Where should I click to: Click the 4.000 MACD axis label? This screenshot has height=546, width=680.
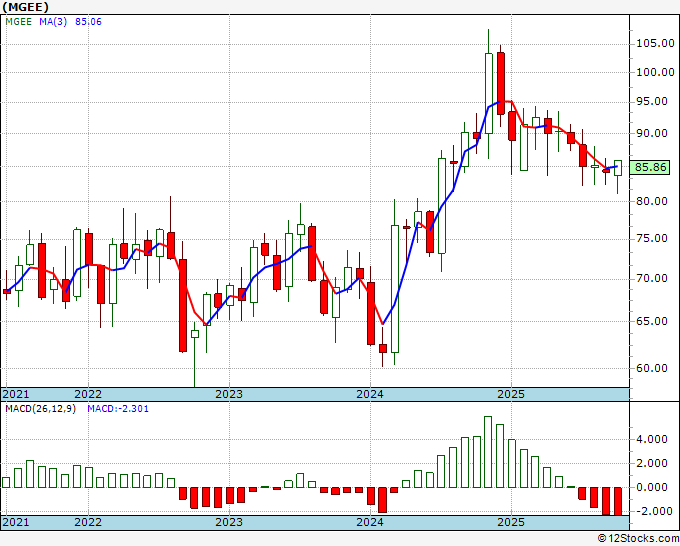650,439
